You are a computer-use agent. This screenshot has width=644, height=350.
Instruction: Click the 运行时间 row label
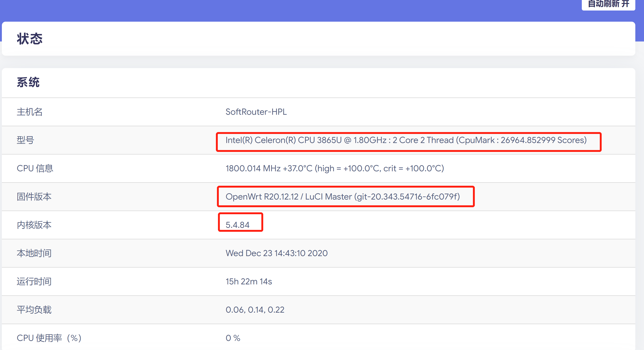[34, 281]
